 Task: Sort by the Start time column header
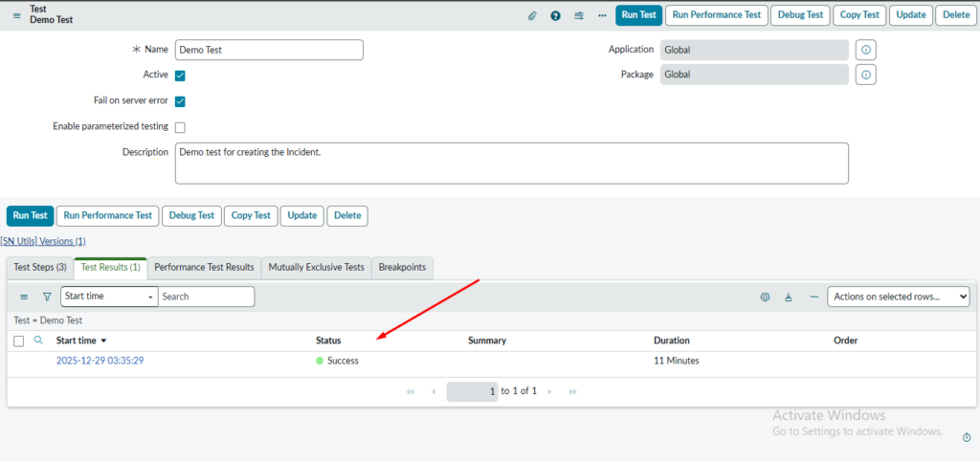tap(77, 340)
